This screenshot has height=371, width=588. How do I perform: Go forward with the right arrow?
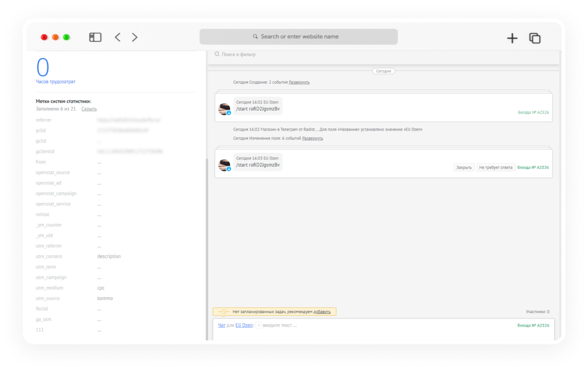pos(135,37)
